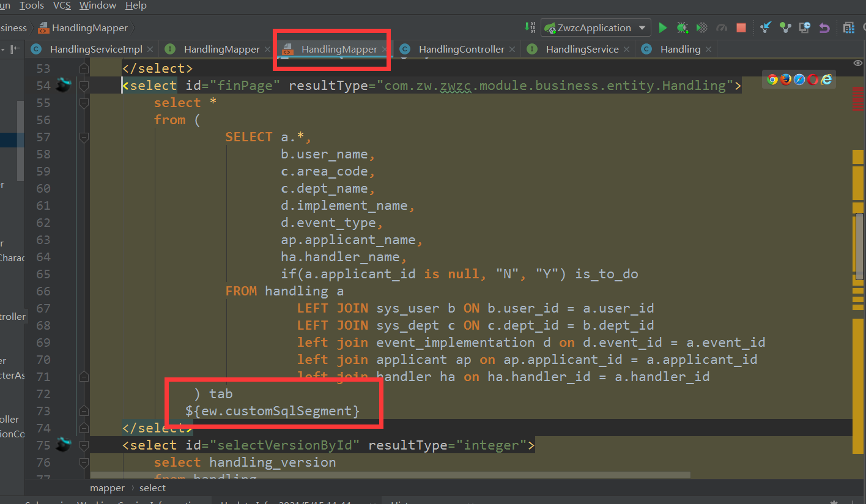
Task: Open Project Structure icon in toolbar
Action: [849, 28]
